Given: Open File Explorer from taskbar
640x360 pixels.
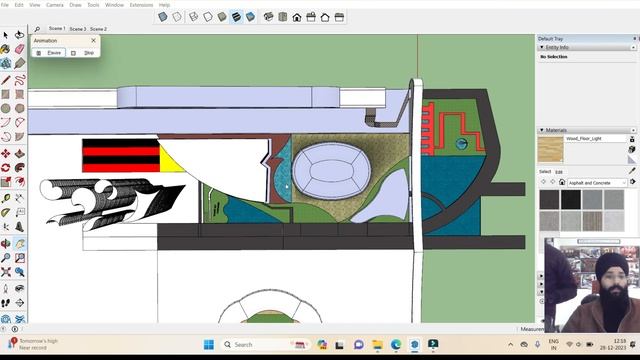Looking at the screenshot, I should [377, 345].
